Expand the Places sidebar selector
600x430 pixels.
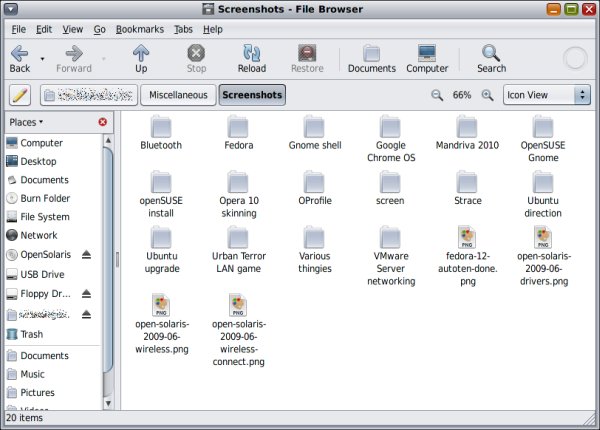point(27,122)
